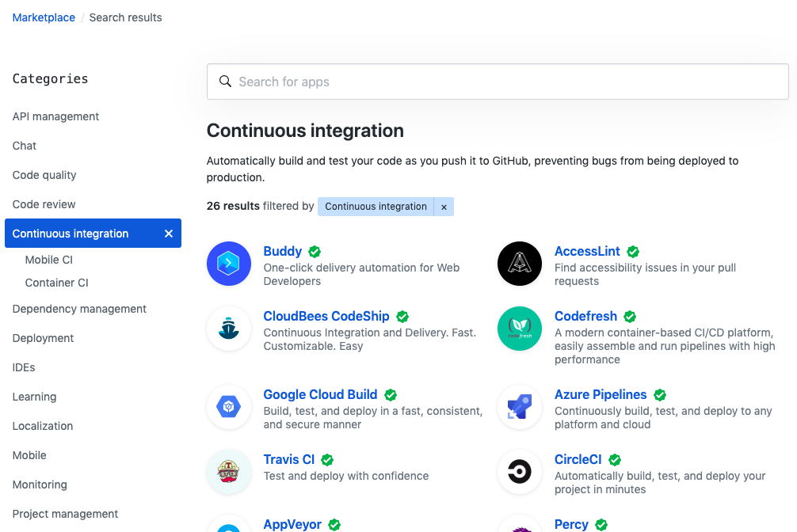Open the CloudBees CodeShip link
The height and width of the screenshot is (532, 797).
pyautogui.click(x=326, y=316)
